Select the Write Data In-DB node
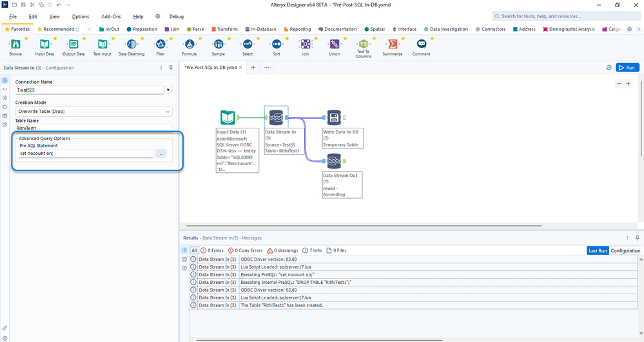This screenshot has width=644, height=342. [x=334, y=117]
